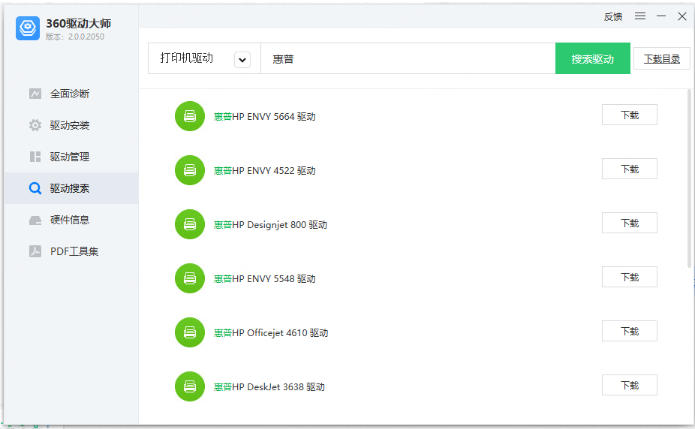Click the 360驱动大师 app logo
The image size is (695, 429).
27,28
